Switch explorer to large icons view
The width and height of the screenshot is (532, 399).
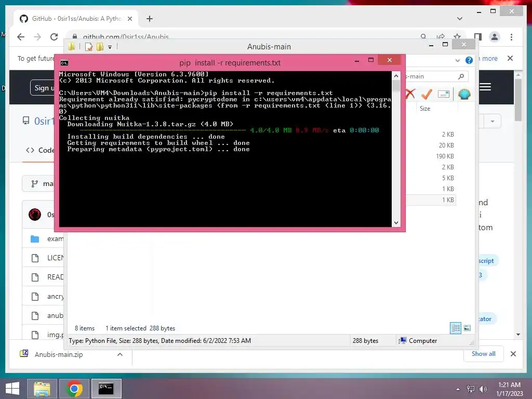467,328
